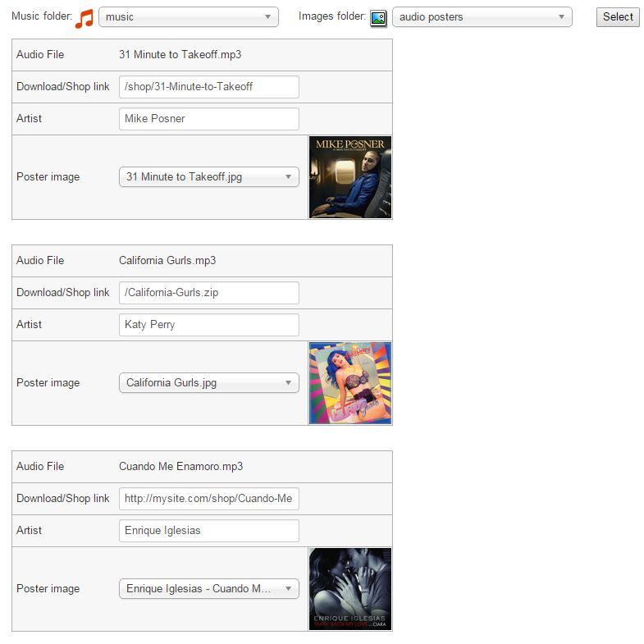Edit the /California-Gurls.zip link field
Screen dimensions: 644x644
209,293
